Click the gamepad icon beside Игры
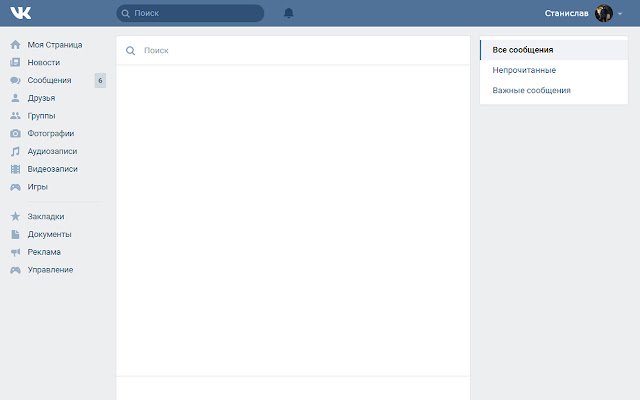640x400 pixels. (15, 187)
